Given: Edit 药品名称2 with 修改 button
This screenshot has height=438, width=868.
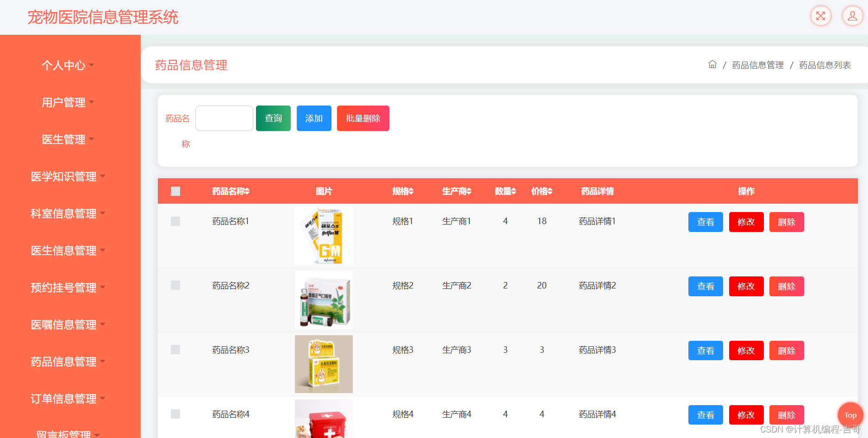Looking at the screenshot, I should [x=746, y=286].
